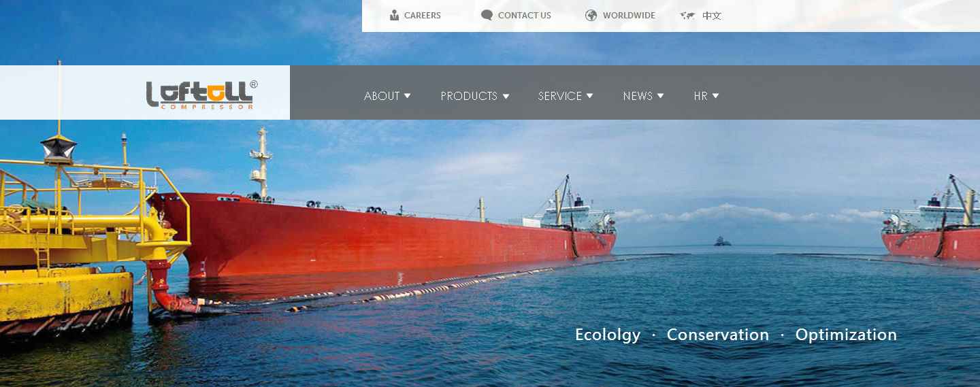Image resolution: width=980 pixels, height=387 pixels.
Task: Click the Loftall Compressor logo
Action: coord(201,95)
